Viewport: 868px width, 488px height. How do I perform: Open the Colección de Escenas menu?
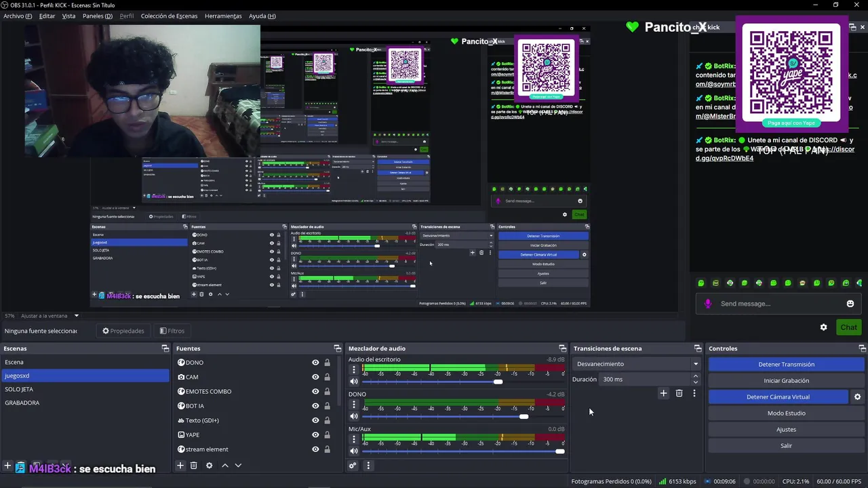click(169, 16)
